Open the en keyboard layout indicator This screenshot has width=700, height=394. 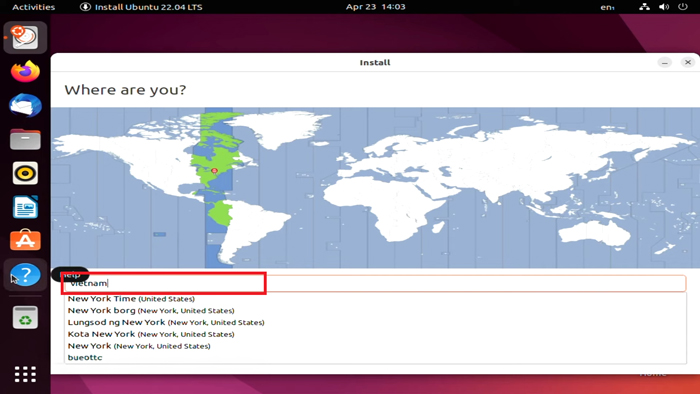tap(607, 7)
